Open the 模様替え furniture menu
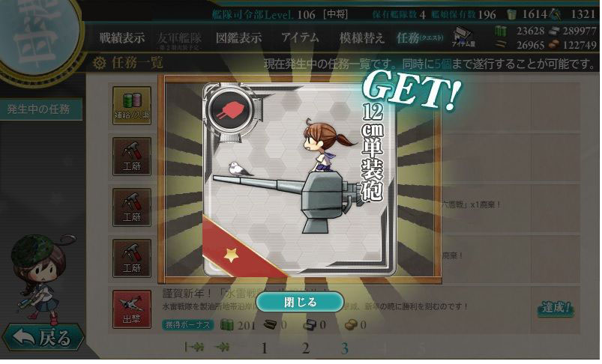602x364 pixels. pos(361,37)
